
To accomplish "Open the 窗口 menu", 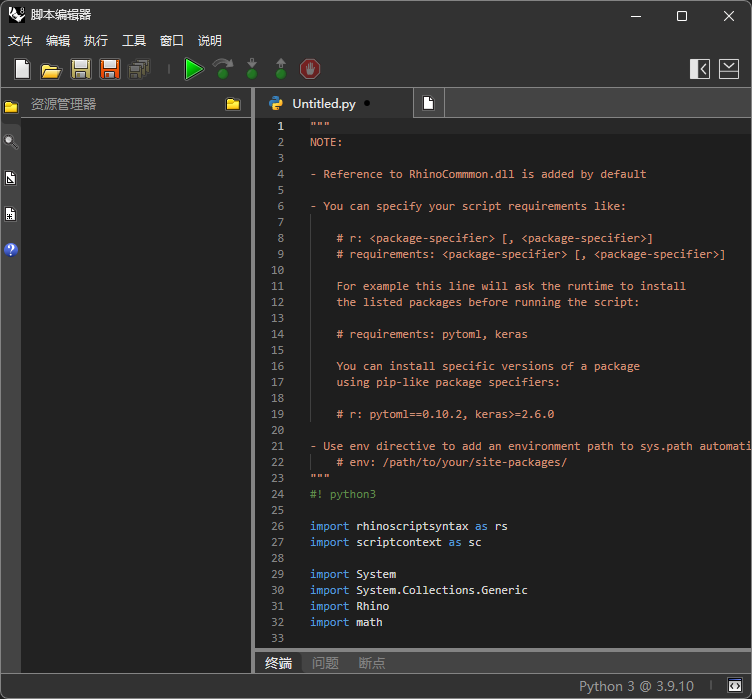I will (x=172, y=41).
